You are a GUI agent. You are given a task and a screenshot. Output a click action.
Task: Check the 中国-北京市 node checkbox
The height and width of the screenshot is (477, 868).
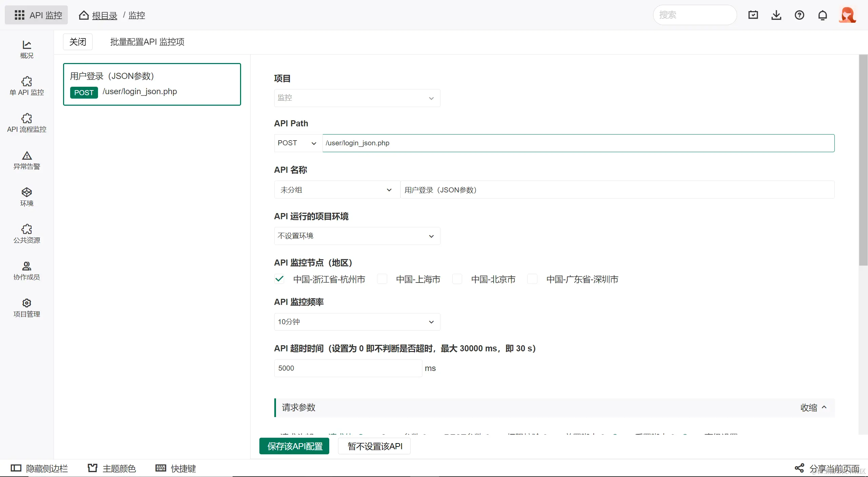[x=457, y=279]
